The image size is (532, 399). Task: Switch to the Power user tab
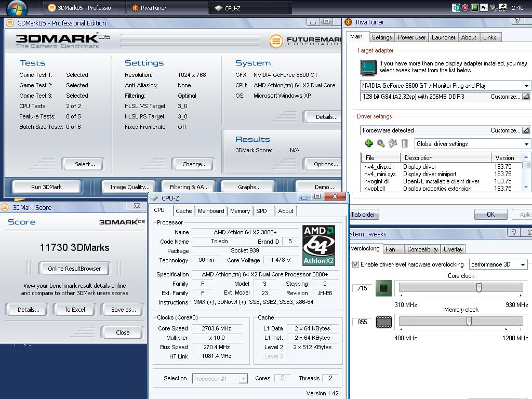click(x=411, y=37)
